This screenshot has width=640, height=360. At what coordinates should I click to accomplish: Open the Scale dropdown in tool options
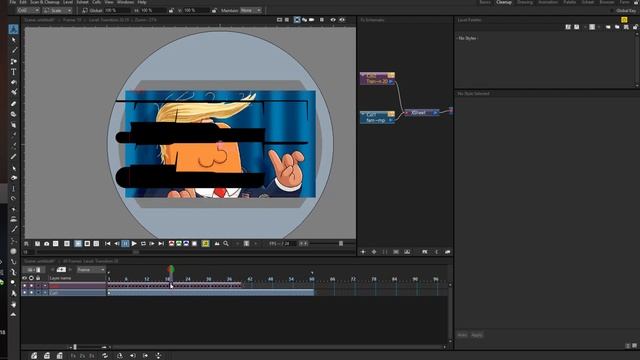(58, 10)
